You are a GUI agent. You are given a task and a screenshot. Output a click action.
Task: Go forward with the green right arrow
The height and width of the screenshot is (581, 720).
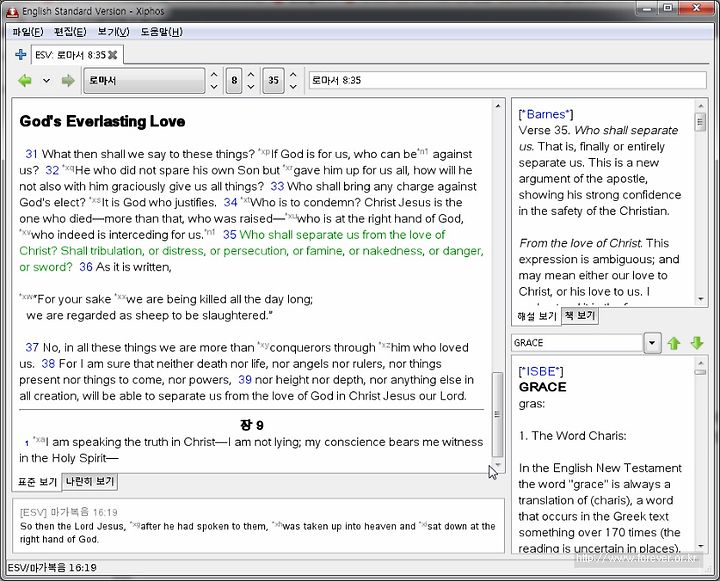coord(68,81)
